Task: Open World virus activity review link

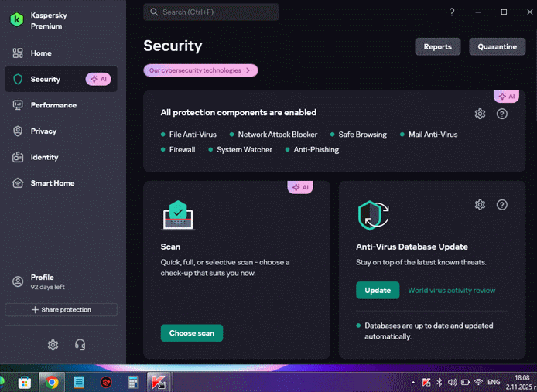Action: coord(451,290)
